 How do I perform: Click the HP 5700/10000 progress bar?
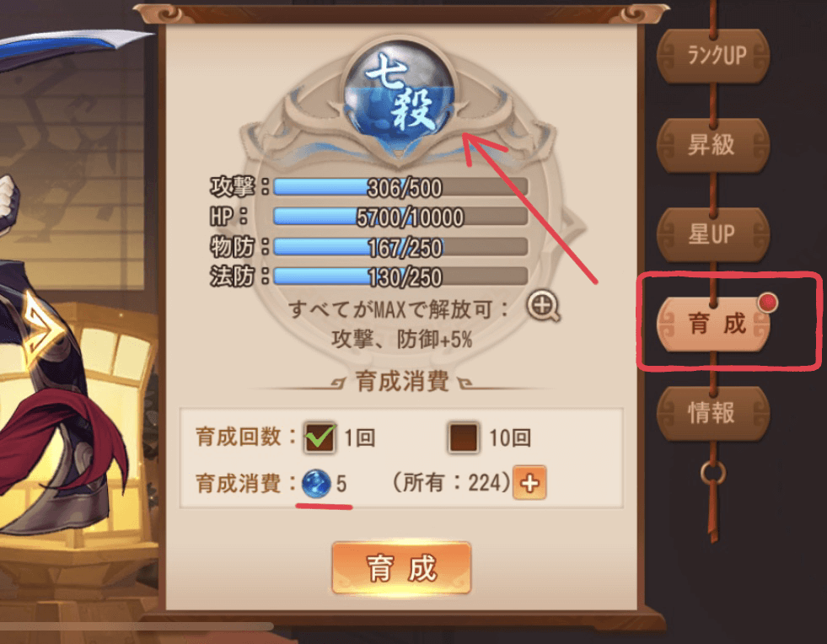400,217
